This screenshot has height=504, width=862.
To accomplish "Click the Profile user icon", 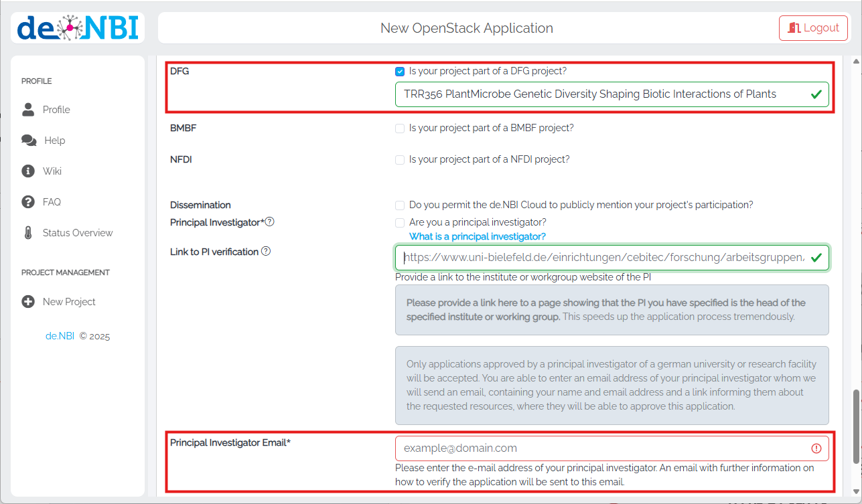I will pos(28,110).
